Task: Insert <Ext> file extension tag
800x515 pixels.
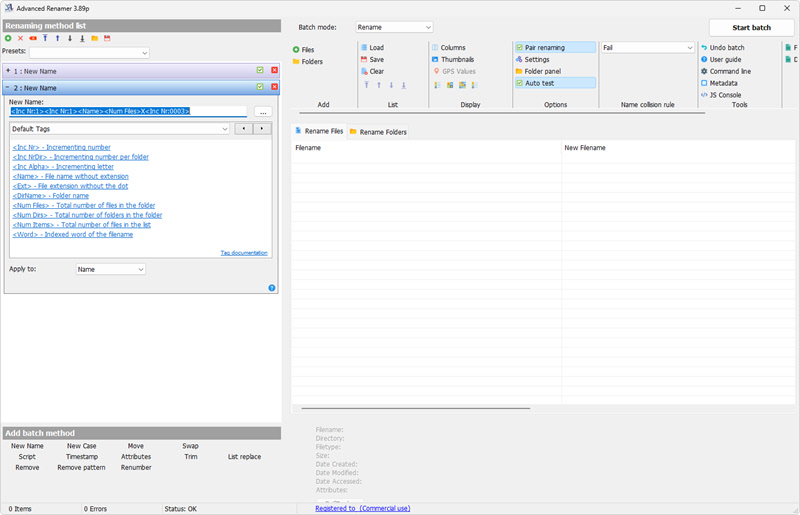Action: (70, 186)
